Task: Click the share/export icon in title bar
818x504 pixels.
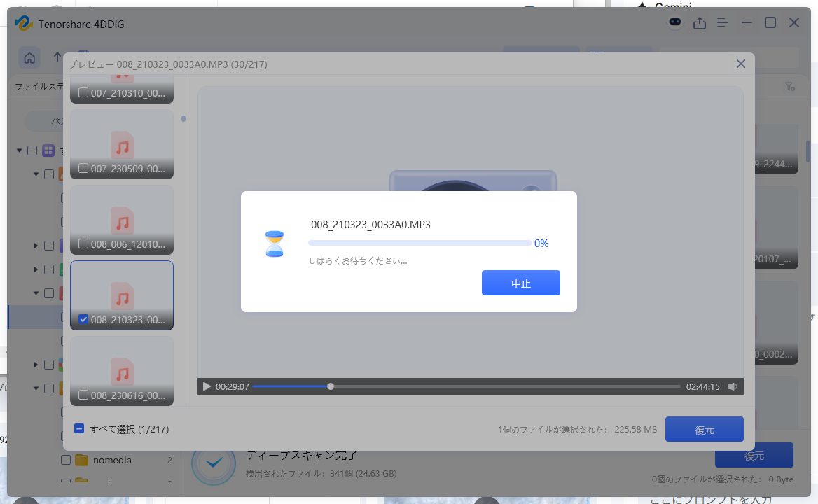Action: [x=699, y=23]
